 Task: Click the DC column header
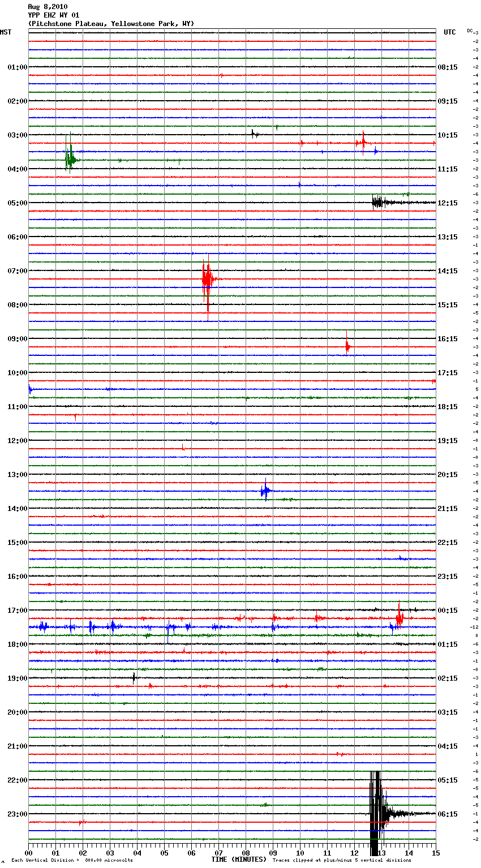point(470,31)
